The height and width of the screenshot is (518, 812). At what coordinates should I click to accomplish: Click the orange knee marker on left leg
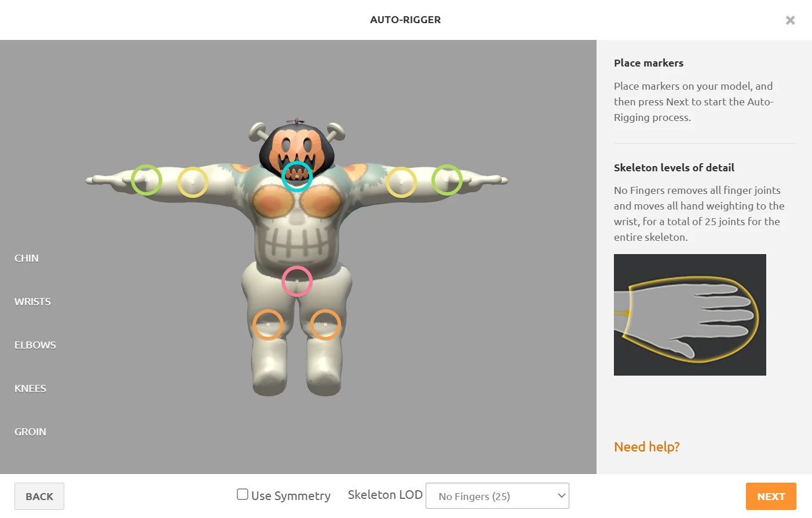(x=268, y=325)
